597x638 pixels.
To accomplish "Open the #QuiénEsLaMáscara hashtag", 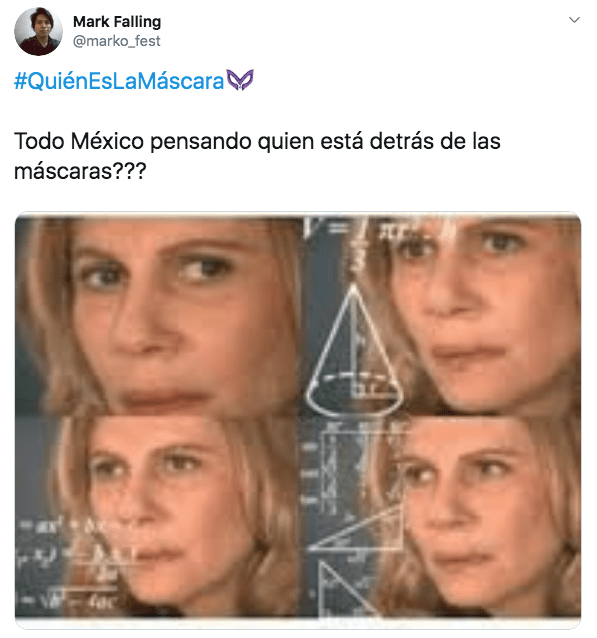I will point(119,81).
